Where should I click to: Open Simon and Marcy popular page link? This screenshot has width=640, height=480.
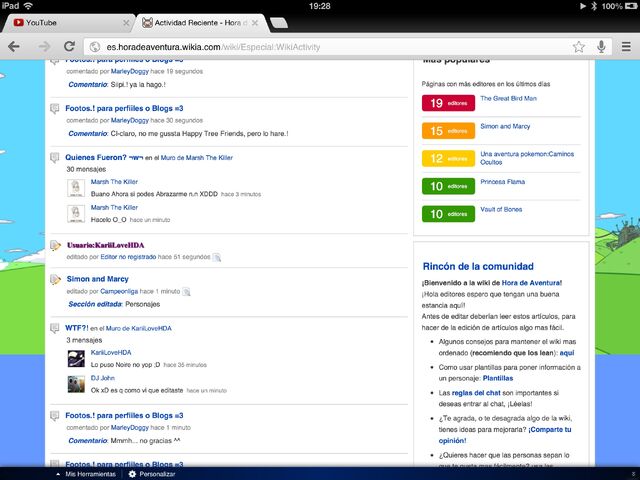[x=505, y=126]
